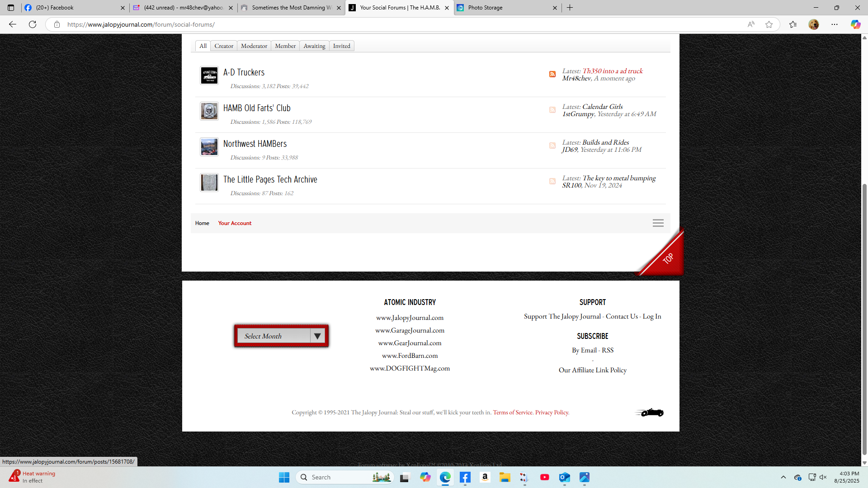Click HAMB Old Farts' Club RSS icon
868x488 pixels.
552,110
